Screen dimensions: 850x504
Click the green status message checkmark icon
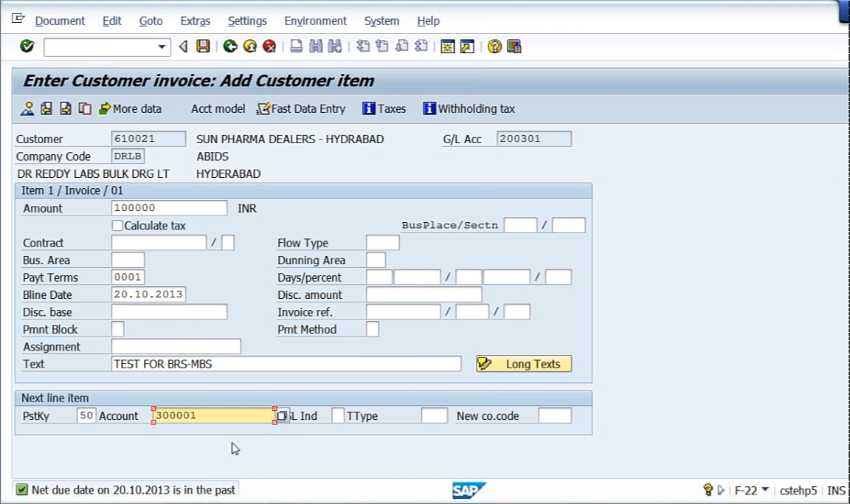pyautogui.click(x=21, y=490)
